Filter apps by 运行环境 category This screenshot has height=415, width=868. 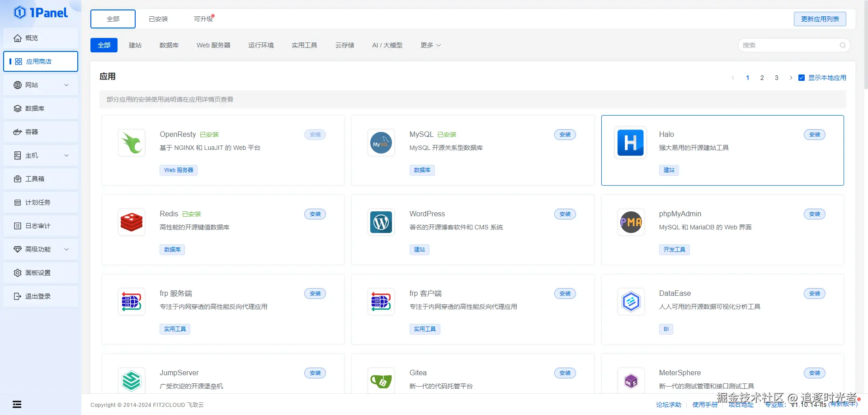261,45
